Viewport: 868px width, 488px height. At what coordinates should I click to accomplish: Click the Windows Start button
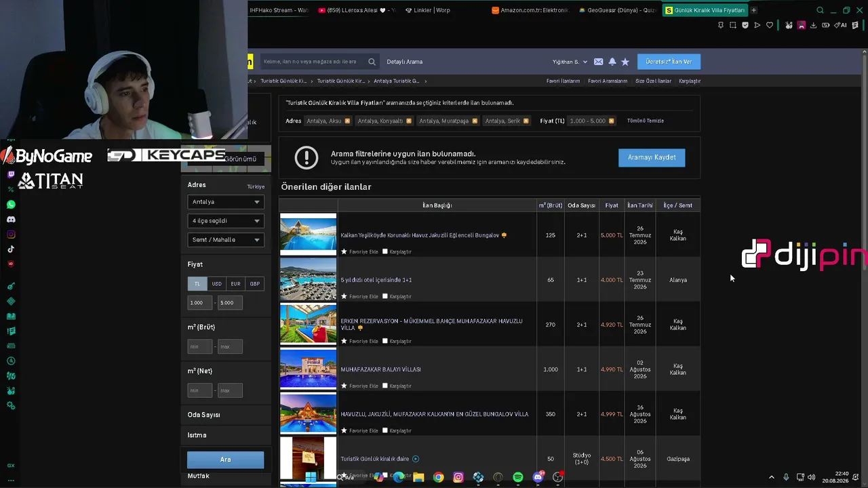pyautogui.click(x=311, y=477)
